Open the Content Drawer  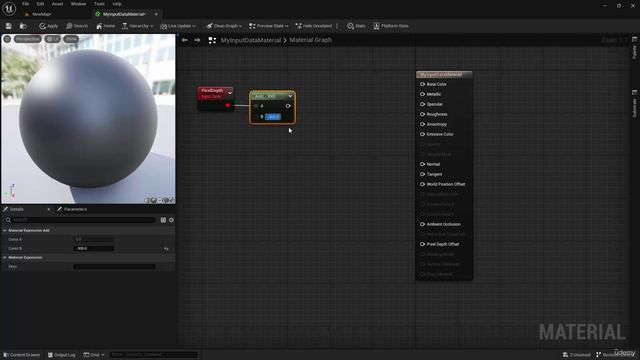(22, 355)
